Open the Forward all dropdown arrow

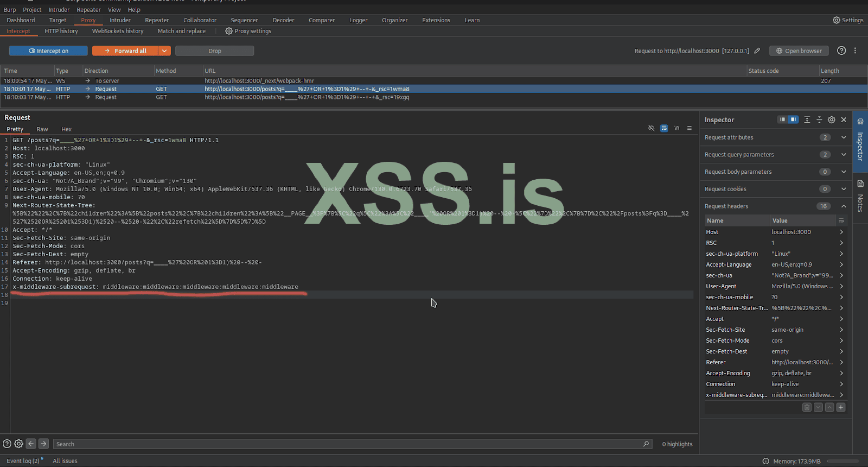164,51
